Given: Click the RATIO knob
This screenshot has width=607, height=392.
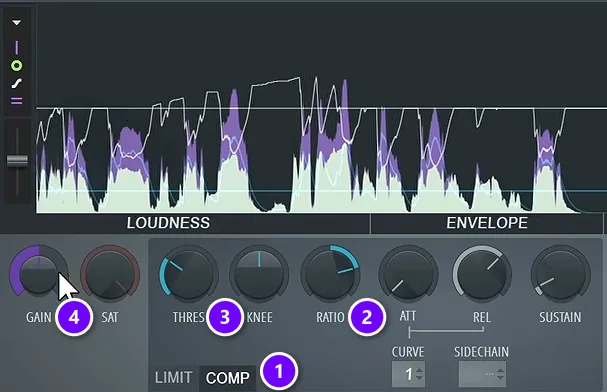Looking at the screenshot, I should [x=330, y=273].
